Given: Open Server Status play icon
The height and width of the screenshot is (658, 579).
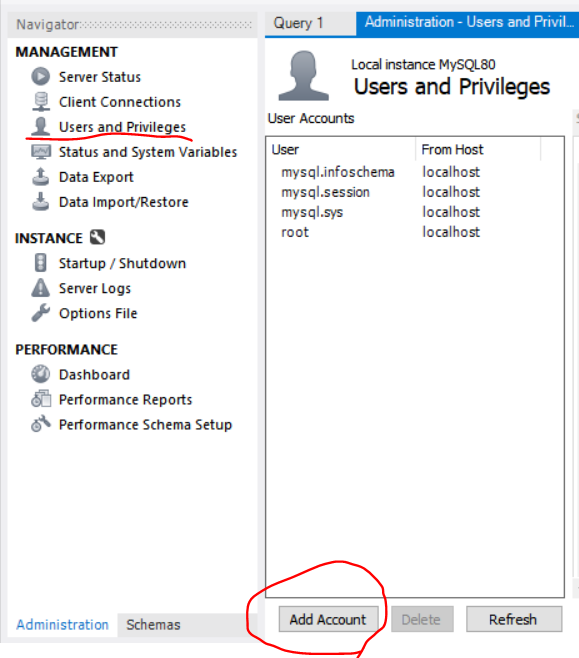Looking at the screenshot, I should click(41, 76).
